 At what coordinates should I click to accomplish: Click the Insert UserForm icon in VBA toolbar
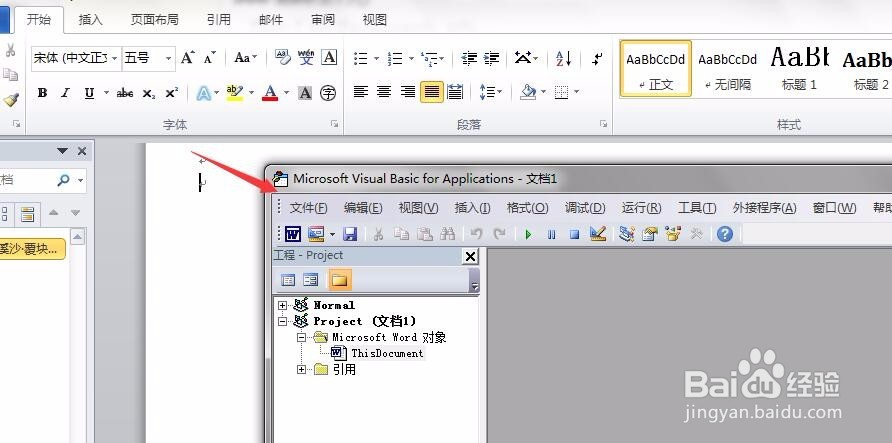coord(316,234)
